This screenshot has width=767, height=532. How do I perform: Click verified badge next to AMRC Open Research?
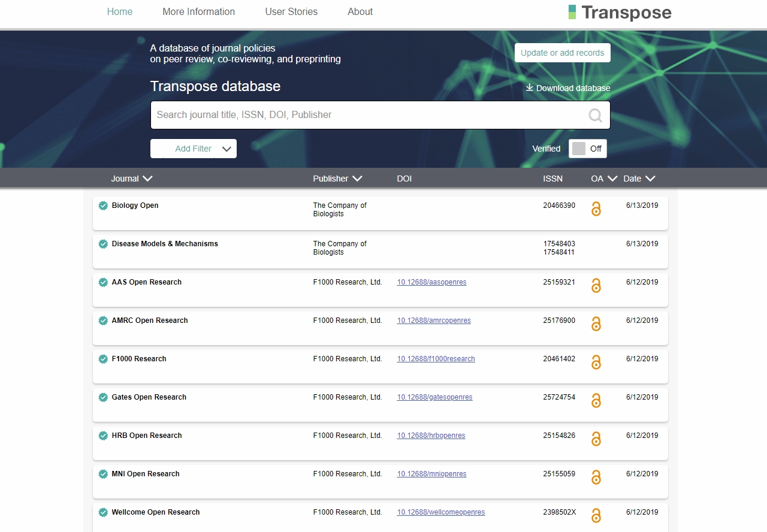tap(103, 321)
